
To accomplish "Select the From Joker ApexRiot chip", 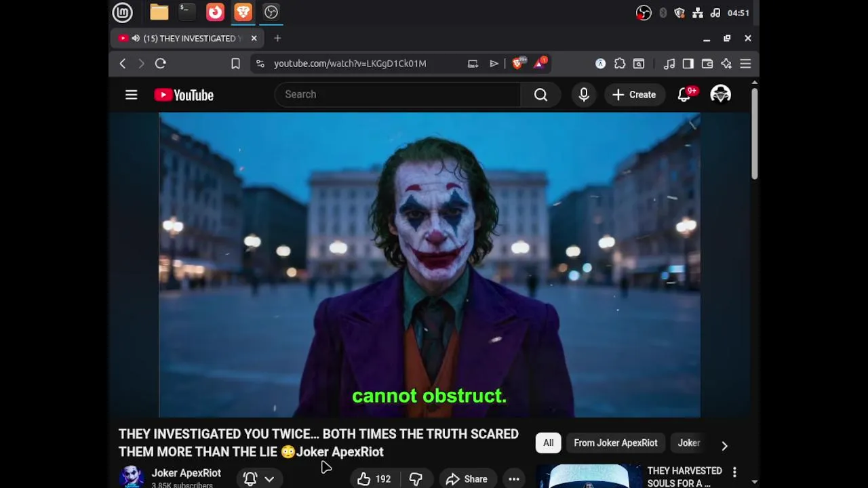I will click(616, 443).
